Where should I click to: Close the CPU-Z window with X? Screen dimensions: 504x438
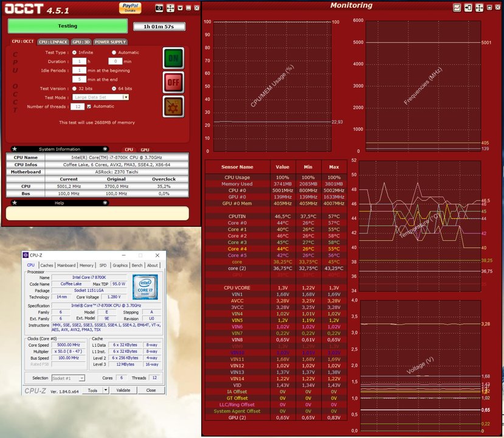click(157, 255)
